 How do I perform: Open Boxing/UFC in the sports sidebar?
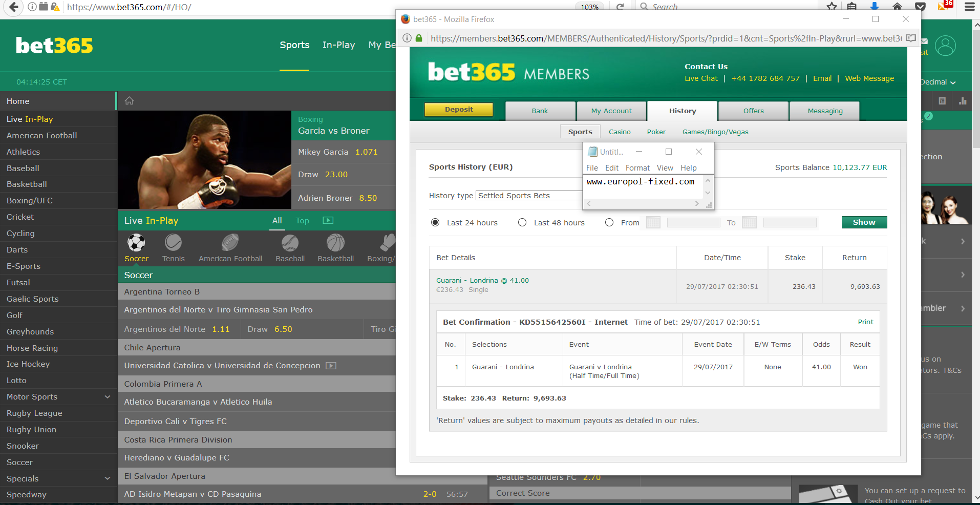click(58, 201)
